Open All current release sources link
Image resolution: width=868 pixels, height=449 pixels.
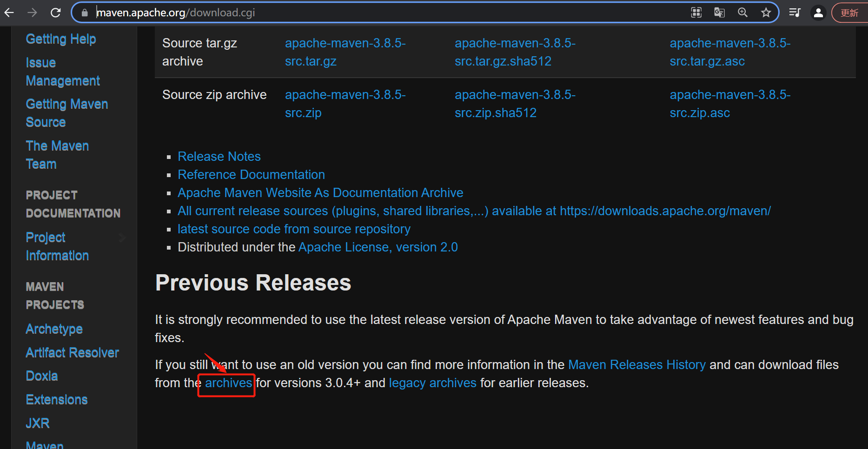(474, 211)
